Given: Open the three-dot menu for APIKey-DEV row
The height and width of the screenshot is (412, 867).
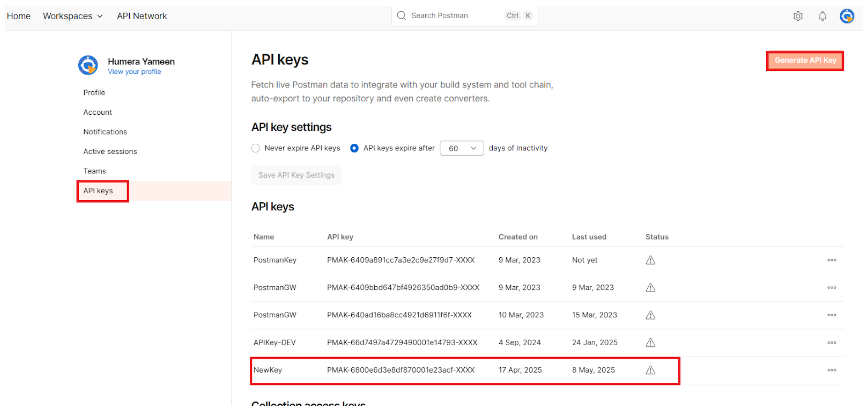Looking at the screenshot, I should pyautogui.click(x=831, y=342).
